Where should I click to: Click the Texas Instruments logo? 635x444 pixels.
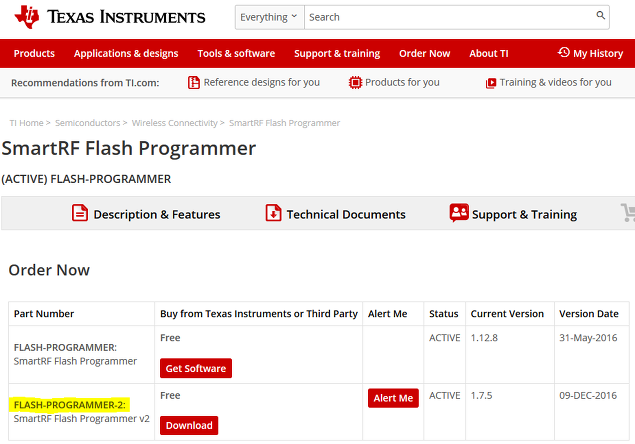110,17
